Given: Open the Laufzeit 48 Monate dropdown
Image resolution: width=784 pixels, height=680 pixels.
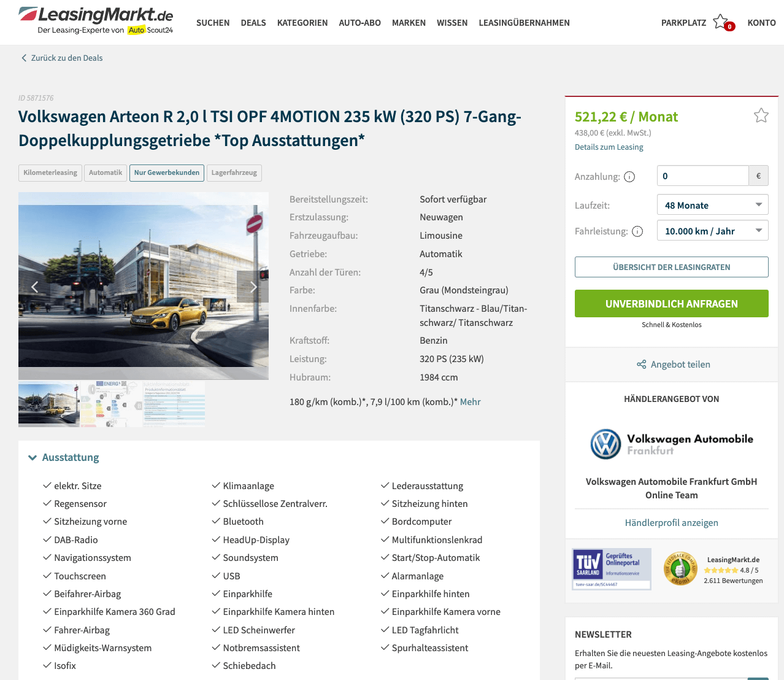Looking at the screenshot, I should tap(712, 205).
